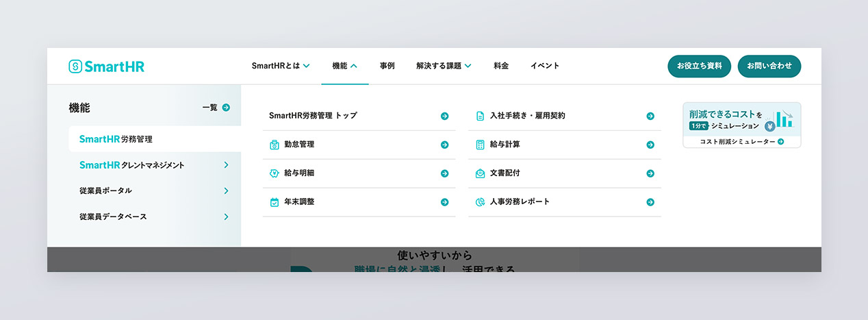Open the 料金 menu item
The width and height of the screenshot is (868, 320).
[x=501, y=66]
